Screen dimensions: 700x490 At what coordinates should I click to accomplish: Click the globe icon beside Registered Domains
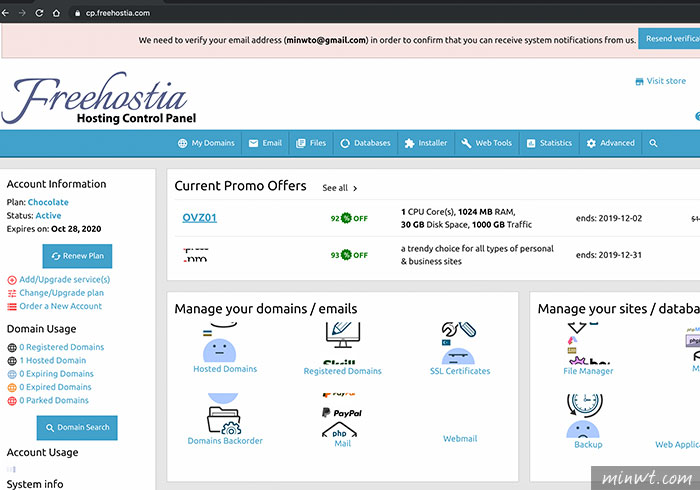[x=12, y=348]
